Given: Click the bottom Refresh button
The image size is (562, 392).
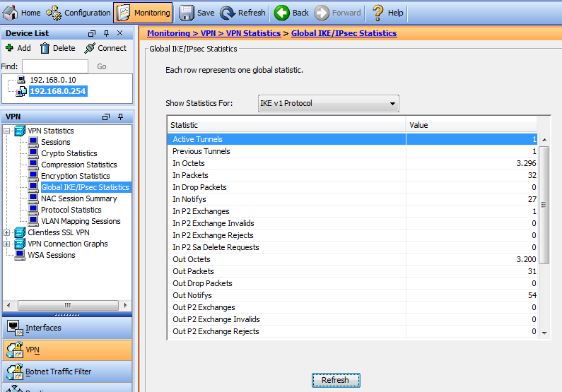Looking at the screenshot, I should (336, 380).
